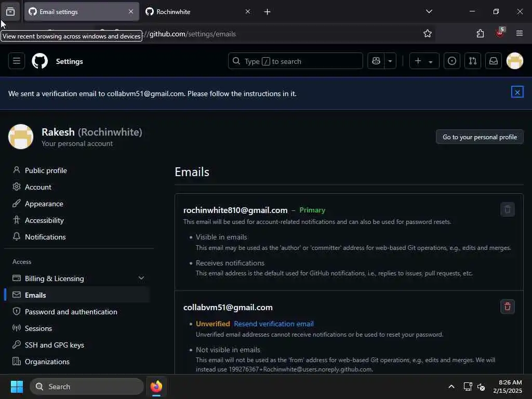Click the Firefox View recent browsing icon
The width and height of the screenshot is (532, 399).
click(x=10, y=11)
